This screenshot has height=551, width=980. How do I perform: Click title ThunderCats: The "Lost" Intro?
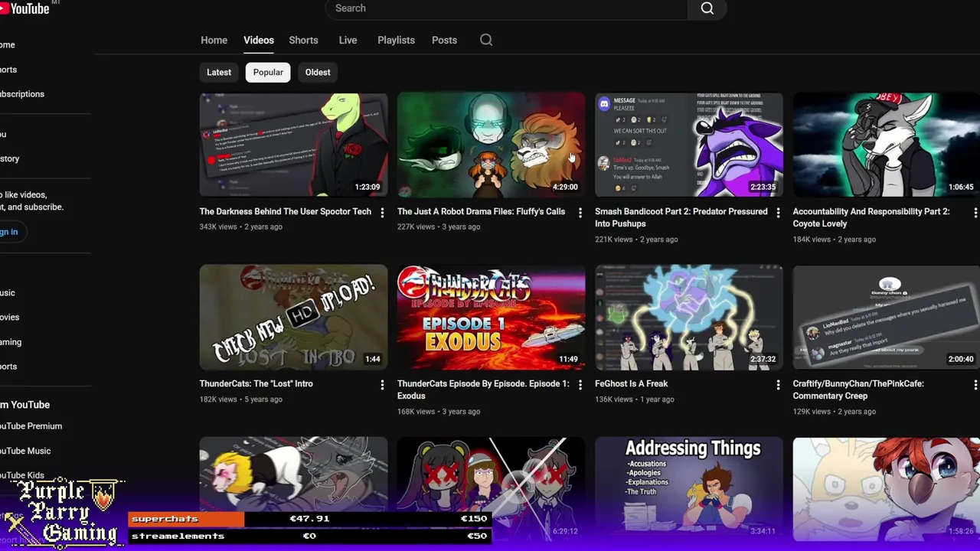256,383
